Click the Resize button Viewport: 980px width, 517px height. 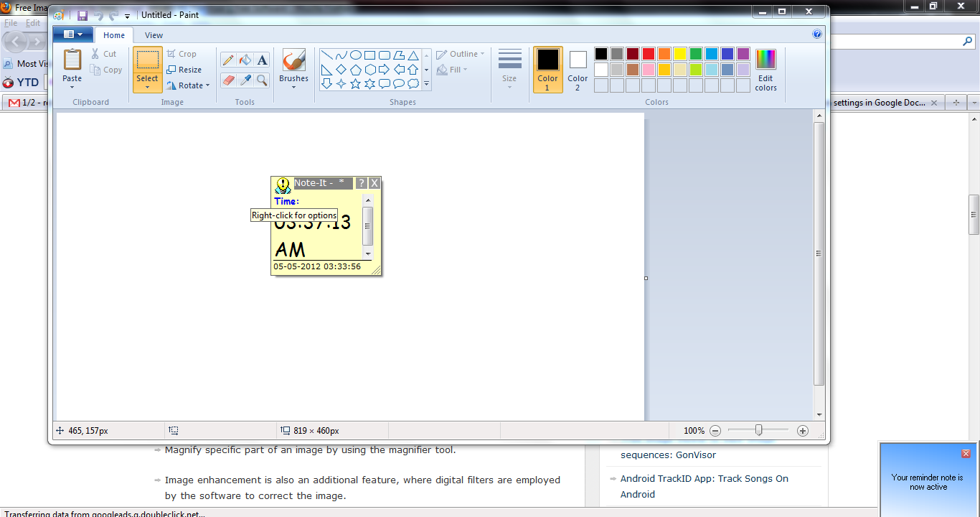click(184, 70)
